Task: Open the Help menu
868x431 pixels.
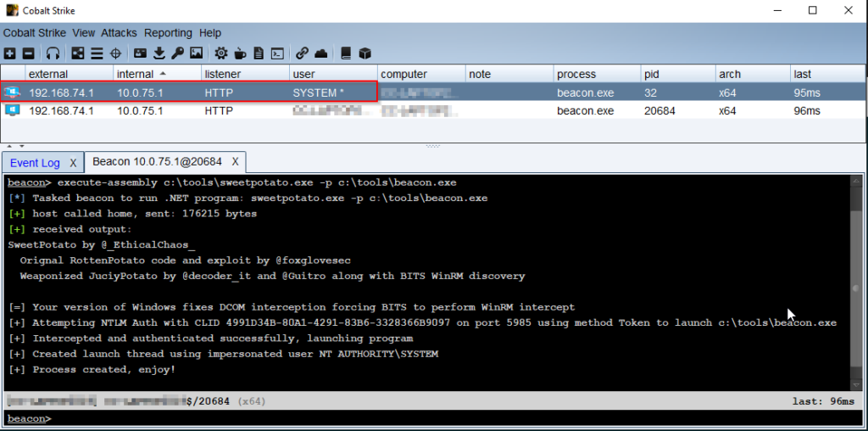Action: (x=210, y=33)
